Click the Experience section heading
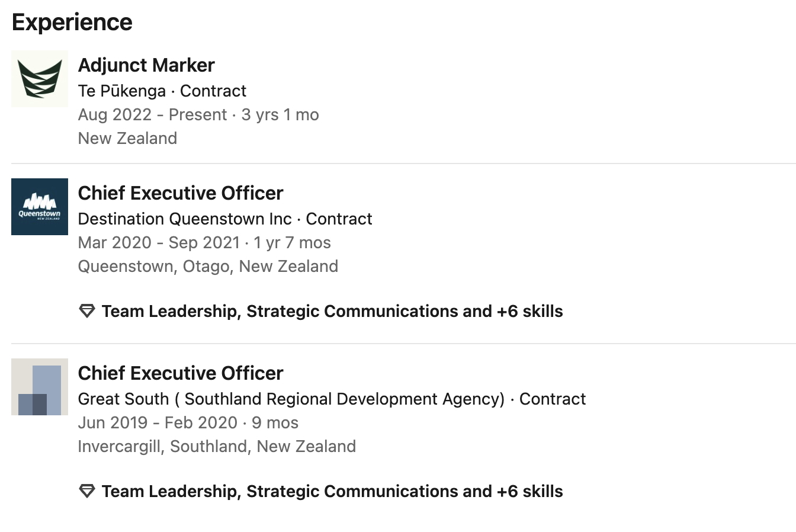 pyautogui.click(x=72, y=23)
